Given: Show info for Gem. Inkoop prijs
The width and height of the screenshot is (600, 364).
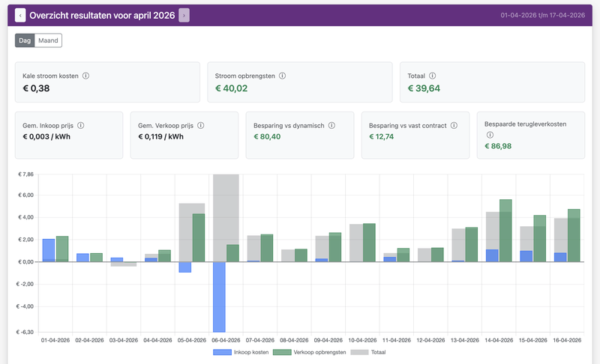Looking at the screenshot, I should click(81, 125).
